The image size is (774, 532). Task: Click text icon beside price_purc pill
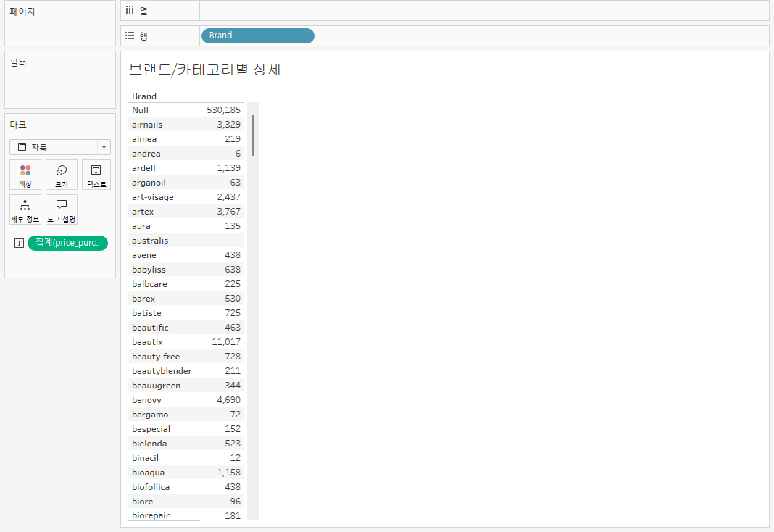tap(19, 244)
